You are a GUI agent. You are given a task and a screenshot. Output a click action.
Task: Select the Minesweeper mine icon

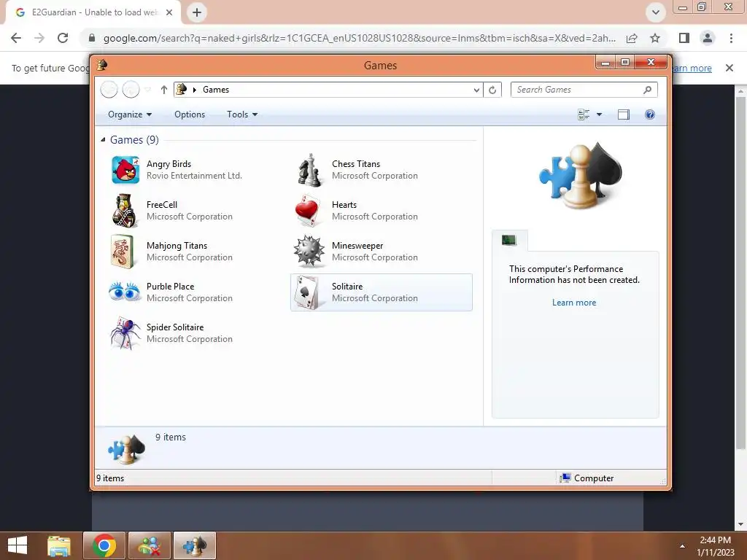(309, 252)
